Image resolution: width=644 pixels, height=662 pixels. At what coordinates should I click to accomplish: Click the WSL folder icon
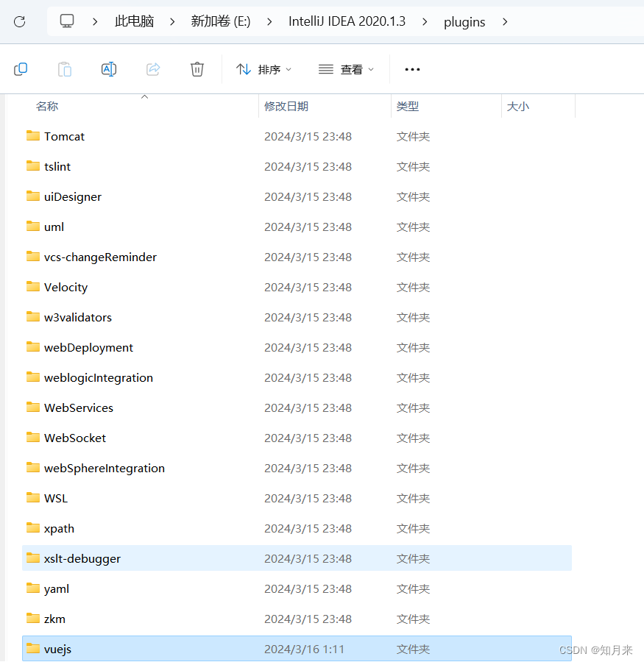click(x=33, y=497)
